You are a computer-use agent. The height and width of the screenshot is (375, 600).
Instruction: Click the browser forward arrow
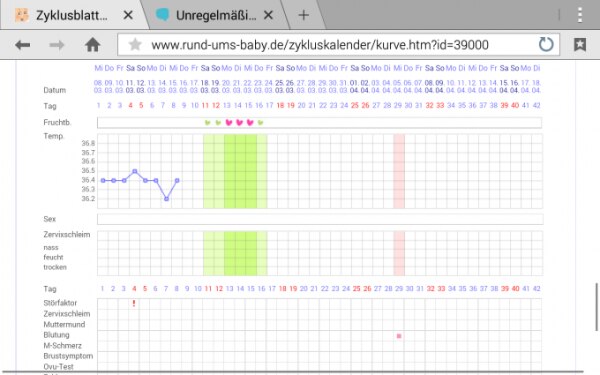point(57,45)
